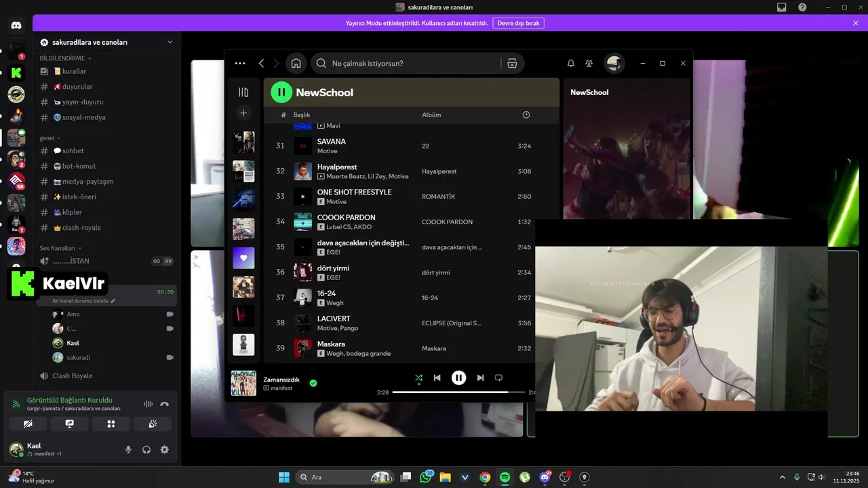Skip to next track in Spotify

point(480,378)
